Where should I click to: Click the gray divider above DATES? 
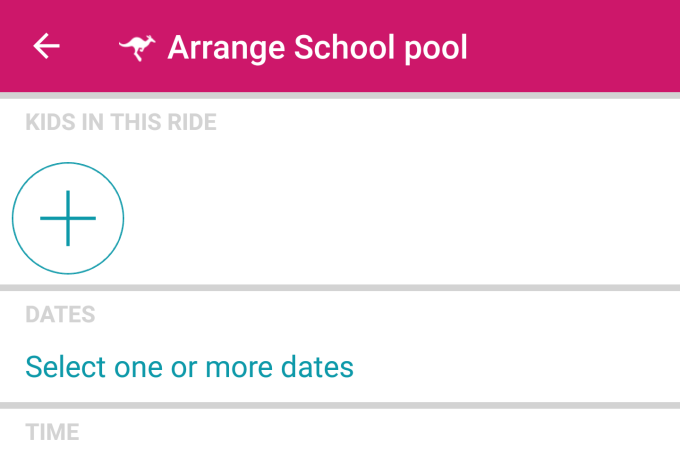coord(340,288)
